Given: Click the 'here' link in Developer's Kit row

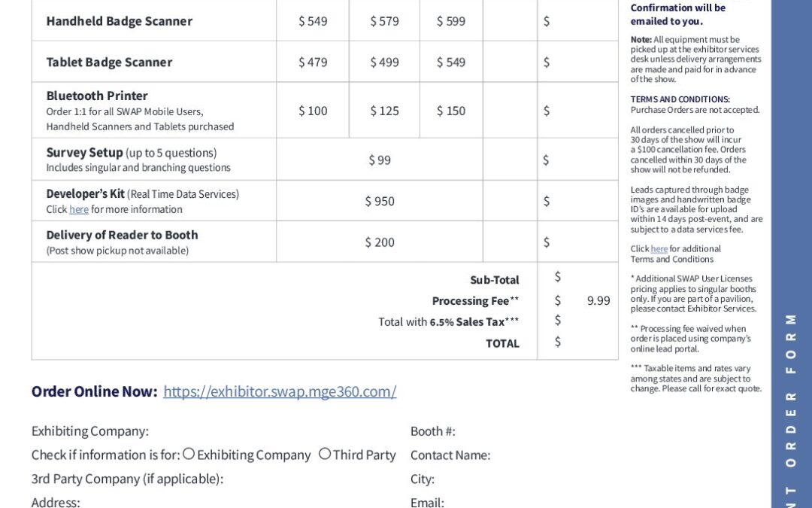Looking at the screenshot, I should 79,209.
